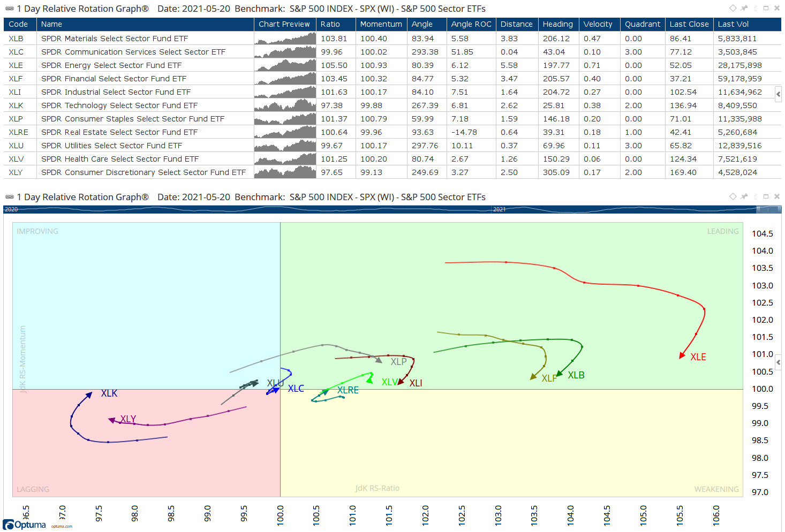The height and width of the screenshot is (532, 785).
Task: Select the XLB code cell
Action: (x=20, y=39)
